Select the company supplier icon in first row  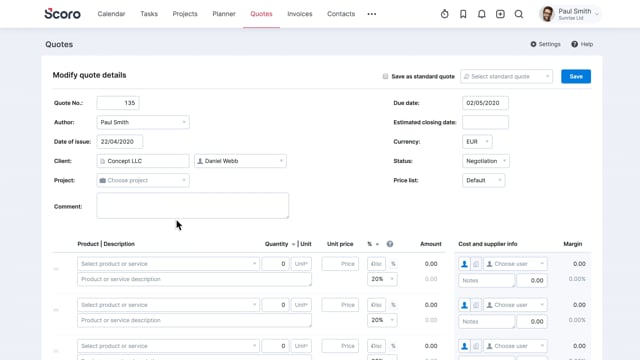coord(476,264)
